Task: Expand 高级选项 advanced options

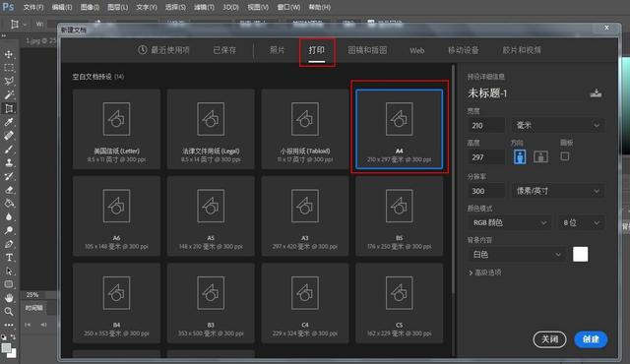Action: click(x=485, y=273)
